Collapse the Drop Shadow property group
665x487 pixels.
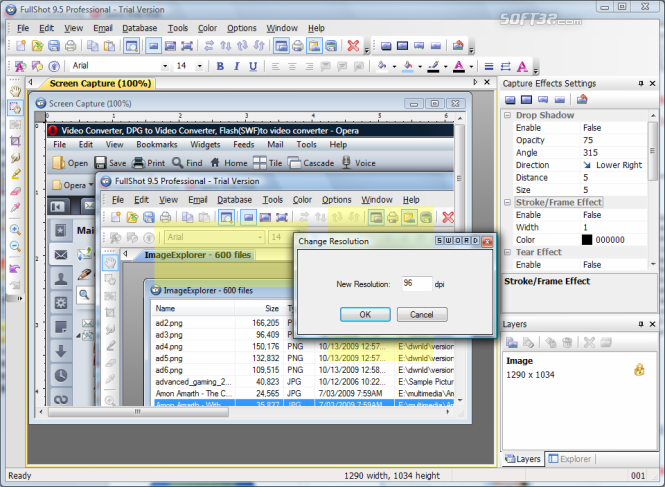coord(507,115)
